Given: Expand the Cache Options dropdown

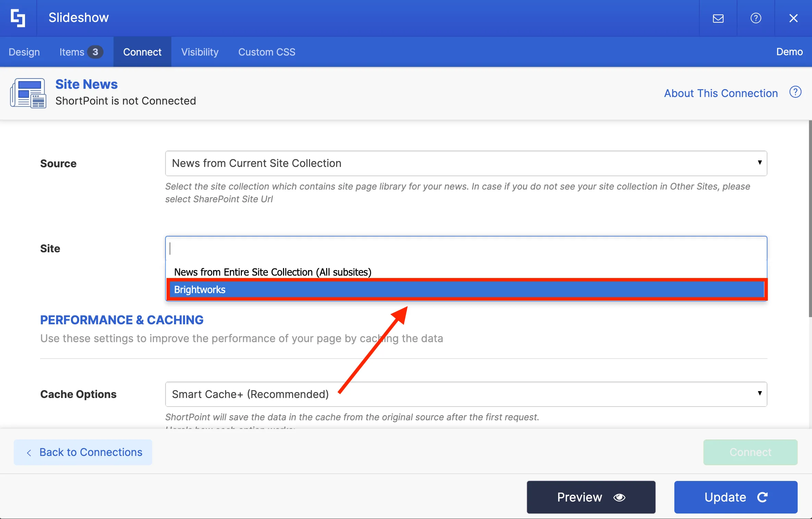Looking at the screenshot, I should [x=466, y=394].
